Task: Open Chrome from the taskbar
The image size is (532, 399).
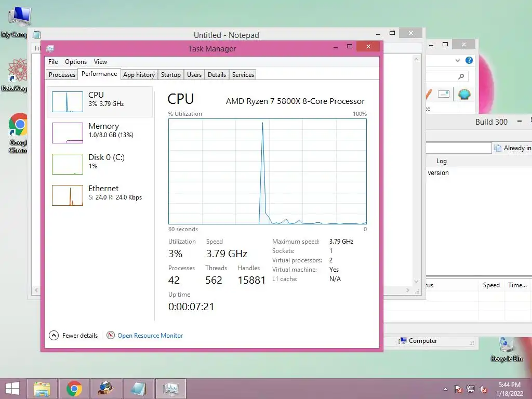Action: coord(74,389)
